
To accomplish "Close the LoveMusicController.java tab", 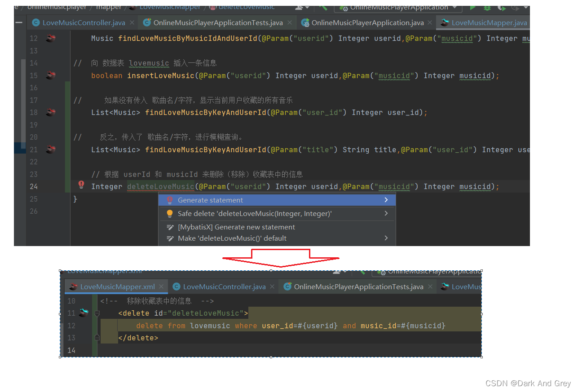I will point(132,22).
